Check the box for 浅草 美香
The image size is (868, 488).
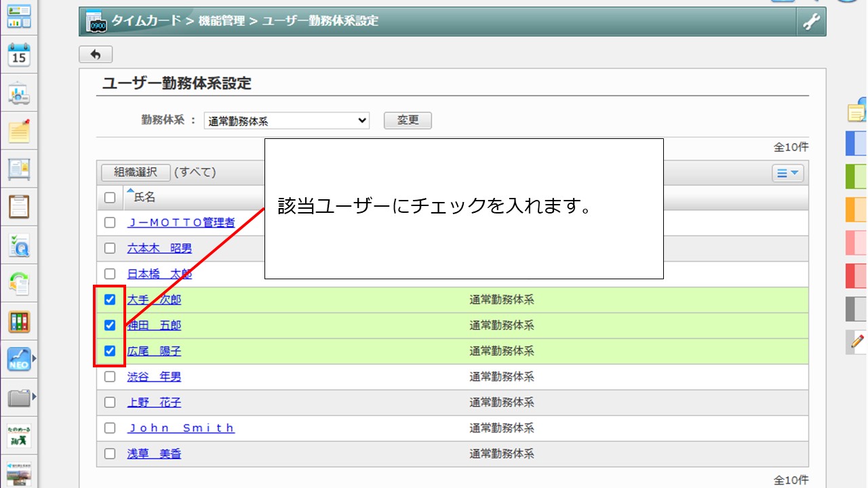tap(110, 454)
